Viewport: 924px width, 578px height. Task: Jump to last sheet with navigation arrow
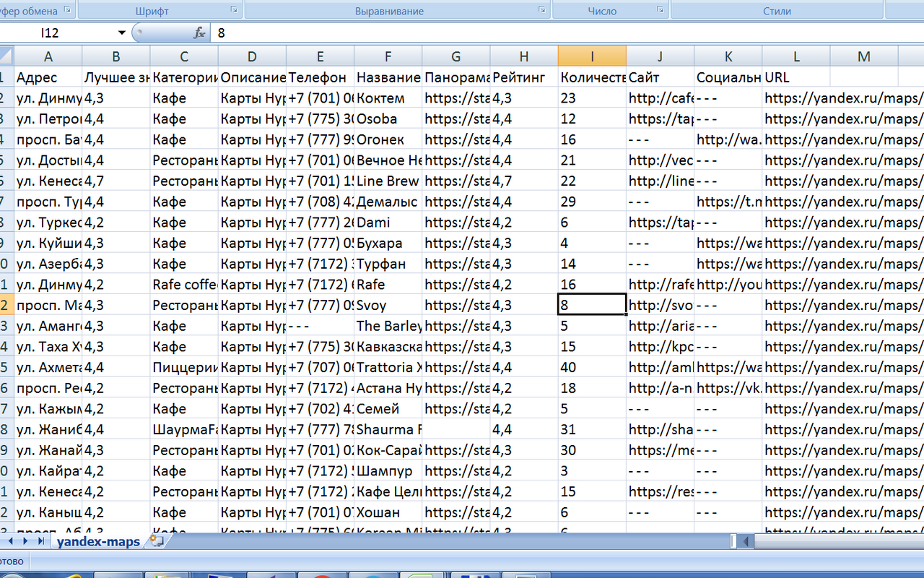pyautogui.click(x=41, y=541)
